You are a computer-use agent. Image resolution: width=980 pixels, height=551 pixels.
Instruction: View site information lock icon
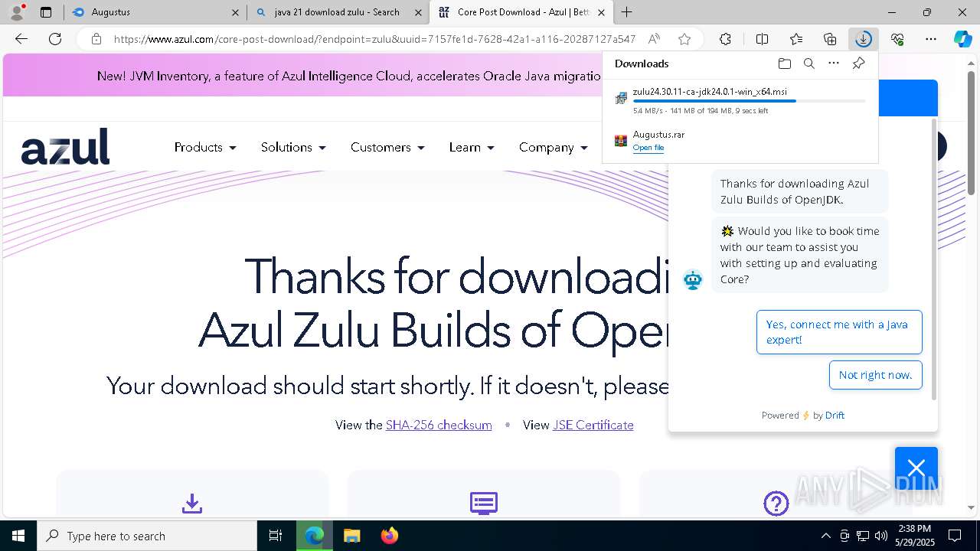(x=96, y=39)
